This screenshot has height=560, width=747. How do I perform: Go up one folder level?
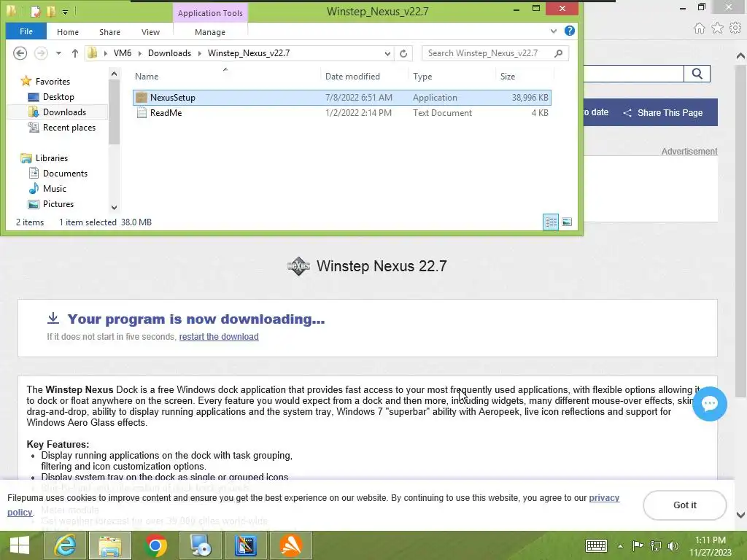[75, 53]
